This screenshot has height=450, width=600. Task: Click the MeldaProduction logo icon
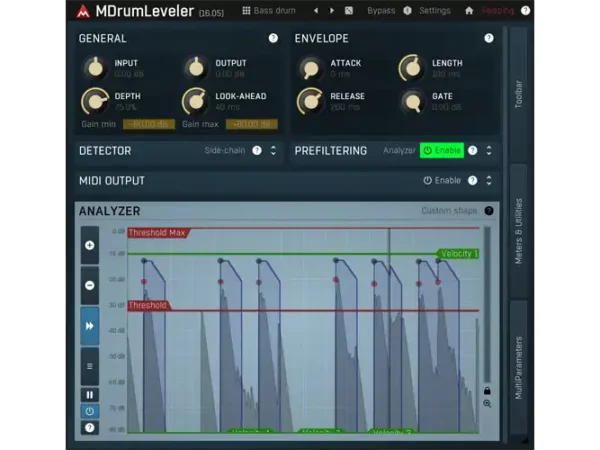83,11
